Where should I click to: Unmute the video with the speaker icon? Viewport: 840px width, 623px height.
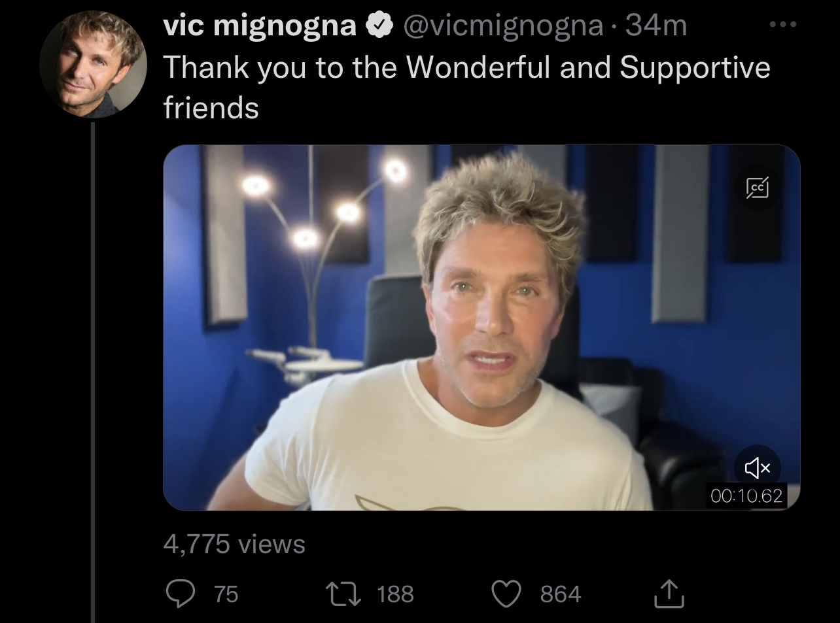[x=757, y=467]
